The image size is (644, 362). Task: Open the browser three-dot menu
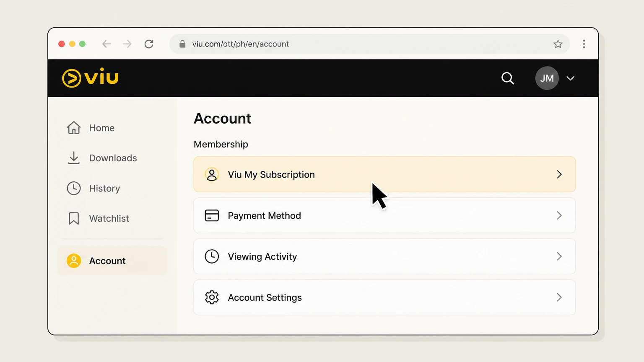click(584, 44)
